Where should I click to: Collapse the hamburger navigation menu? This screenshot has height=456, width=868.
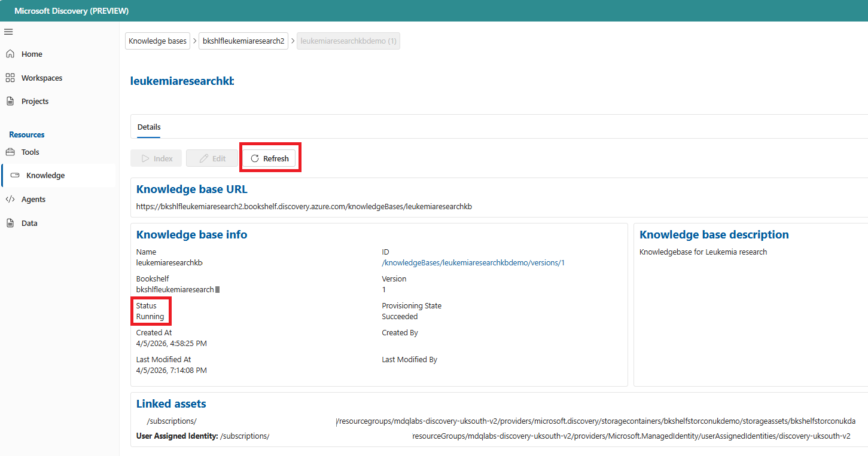click(8, 32)
